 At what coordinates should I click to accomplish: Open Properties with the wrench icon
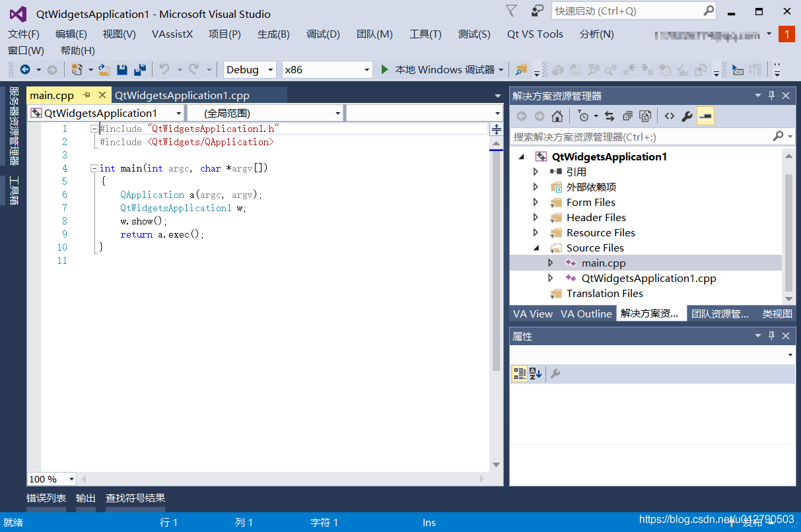point(687,116)
